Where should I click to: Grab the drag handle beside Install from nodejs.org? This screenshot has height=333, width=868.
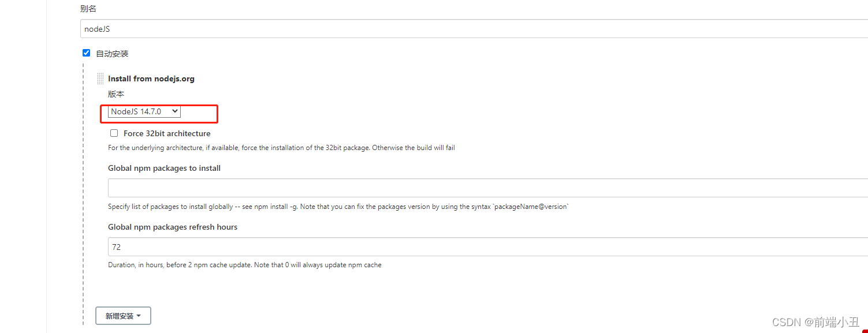[100, 78]
